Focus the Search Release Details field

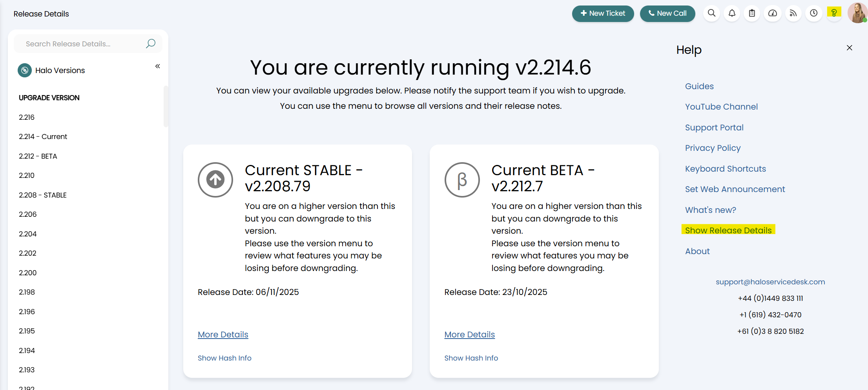coord(82,44)
